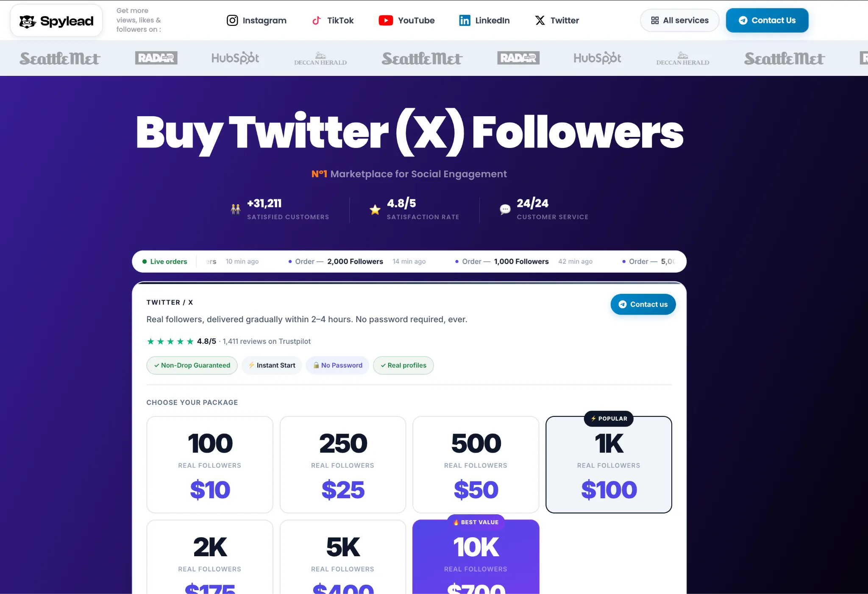Click the Instagram camera icon
The width and height of the screenshot is (868, 594).
coord(232,20)
